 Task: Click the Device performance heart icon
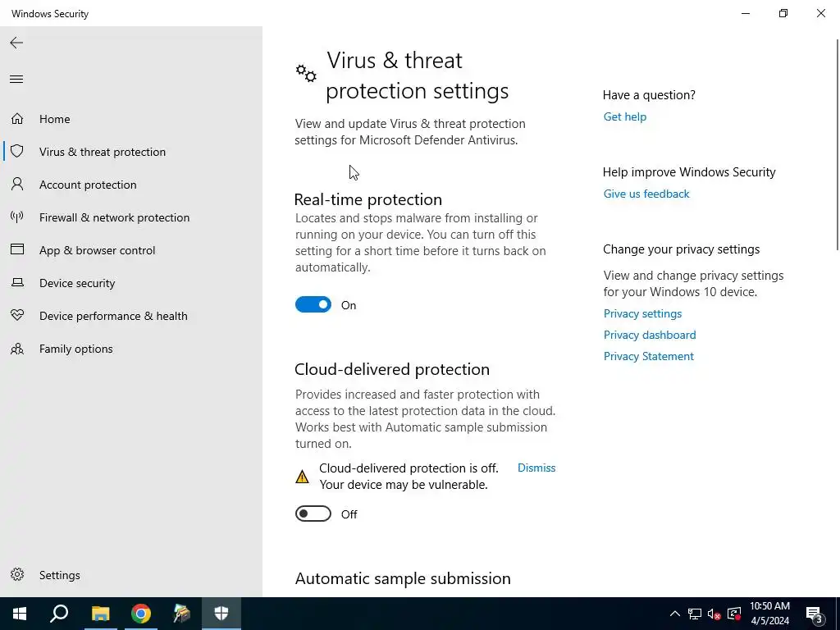pyautogui.click(x=17, y=315)
